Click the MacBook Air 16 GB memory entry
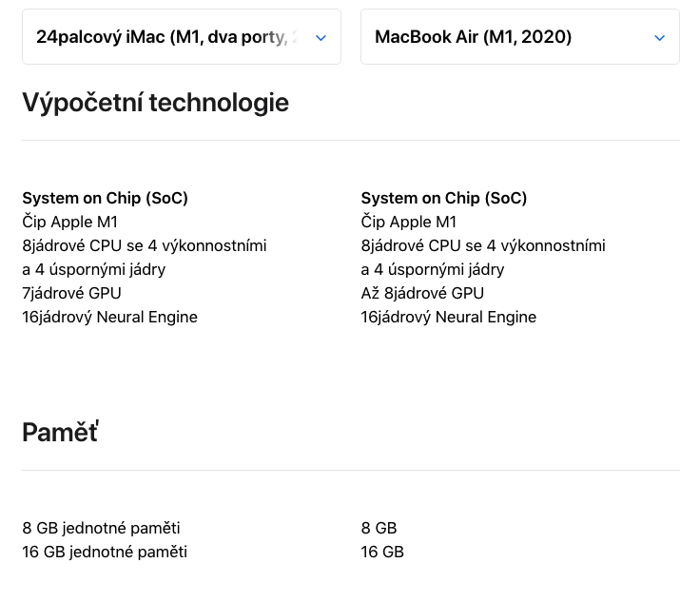The width and height of the screenshot is (700, 602). 382,552
